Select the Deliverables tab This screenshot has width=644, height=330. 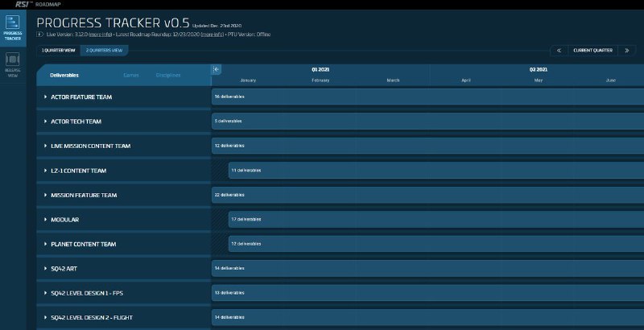(64, 75)
